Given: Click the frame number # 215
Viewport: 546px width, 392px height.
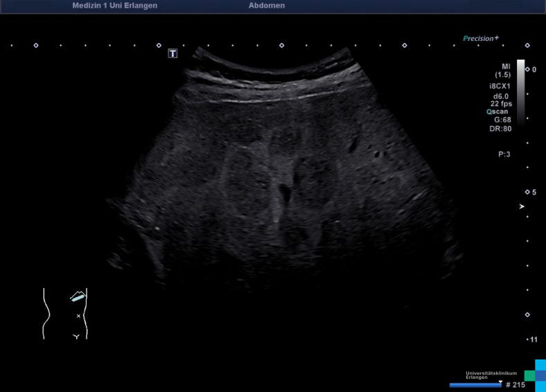Looking at the screenshot, I should pos(515,384).
